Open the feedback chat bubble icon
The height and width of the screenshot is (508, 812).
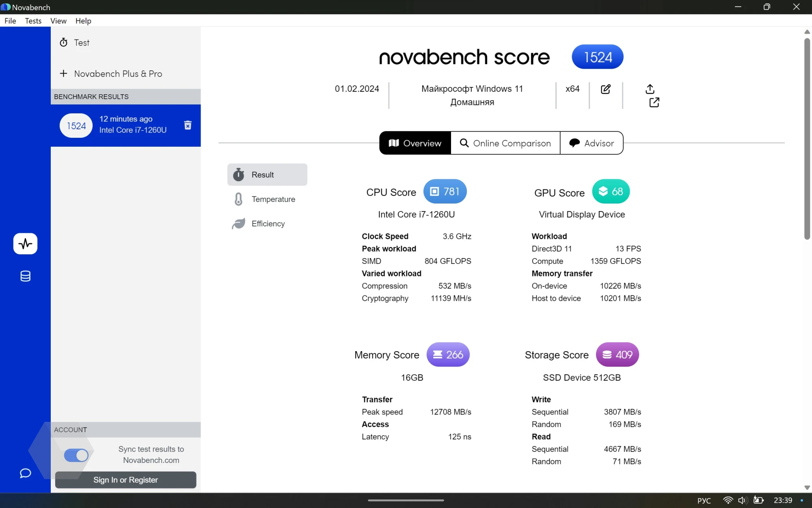pos(25,473)
